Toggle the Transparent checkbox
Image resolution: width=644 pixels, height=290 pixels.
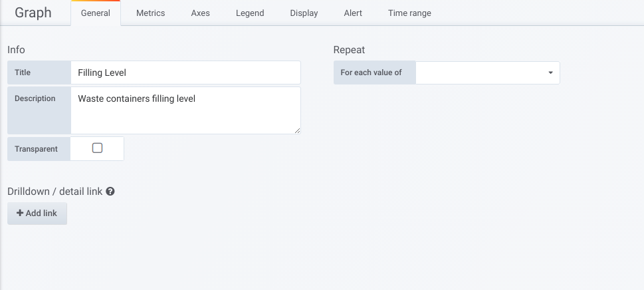(x=97, y=148)
